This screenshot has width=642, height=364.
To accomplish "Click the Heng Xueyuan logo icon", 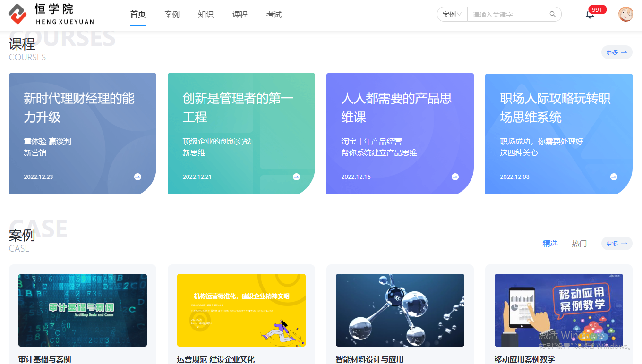I will click(x=17, y=14).
